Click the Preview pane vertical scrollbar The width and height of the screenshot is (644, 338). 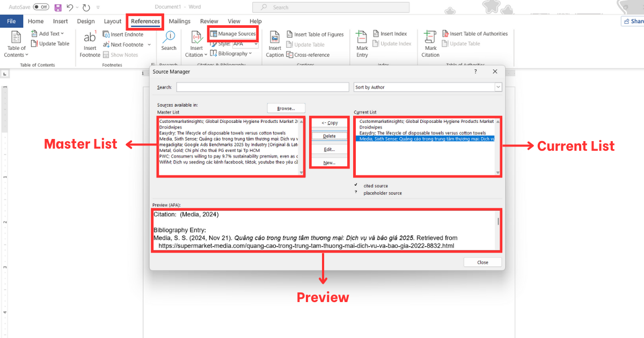pos(499,221)
